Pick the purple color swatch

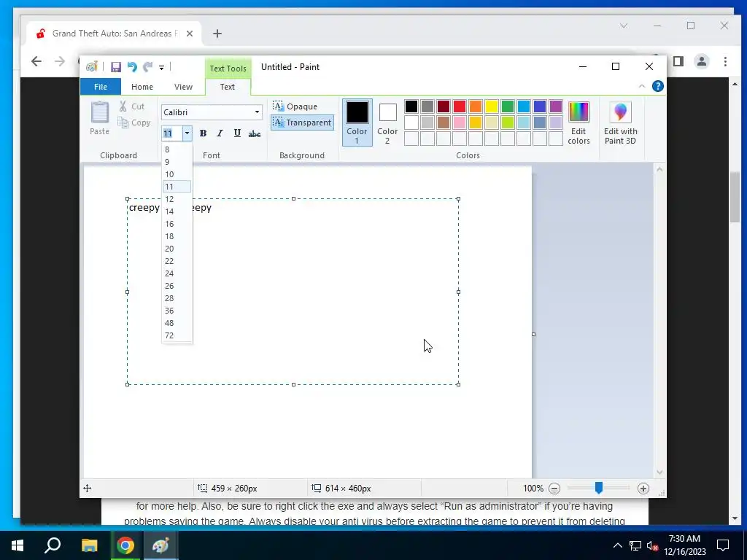556,106
